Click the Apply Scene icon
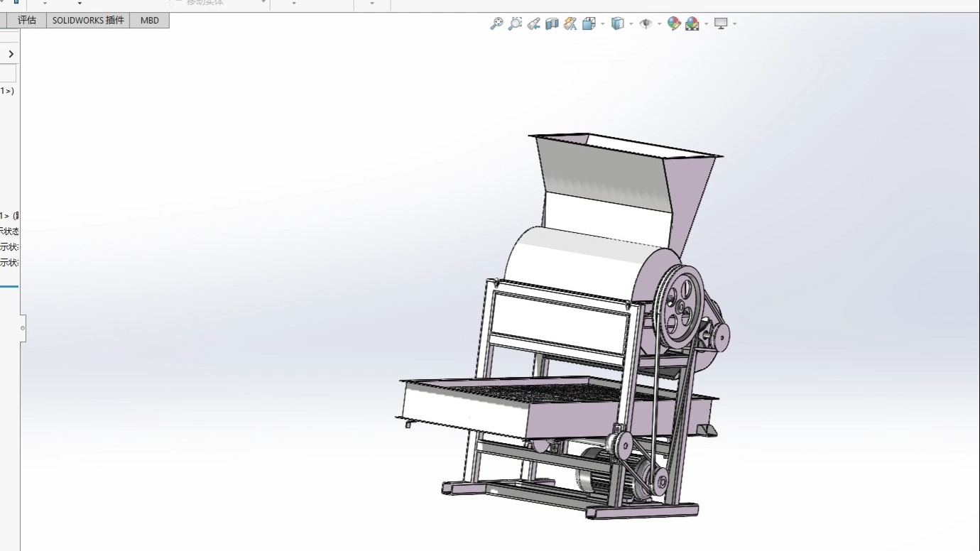This screenshot has height=551, width=980. pos(692,23)
